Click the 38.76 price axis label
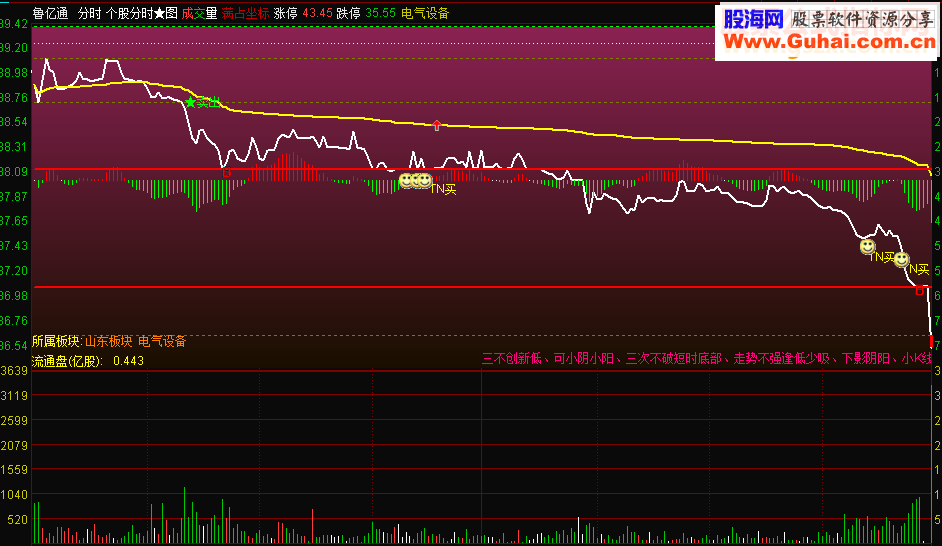This screenshot has height=546, width=942. tap(14, 98)
